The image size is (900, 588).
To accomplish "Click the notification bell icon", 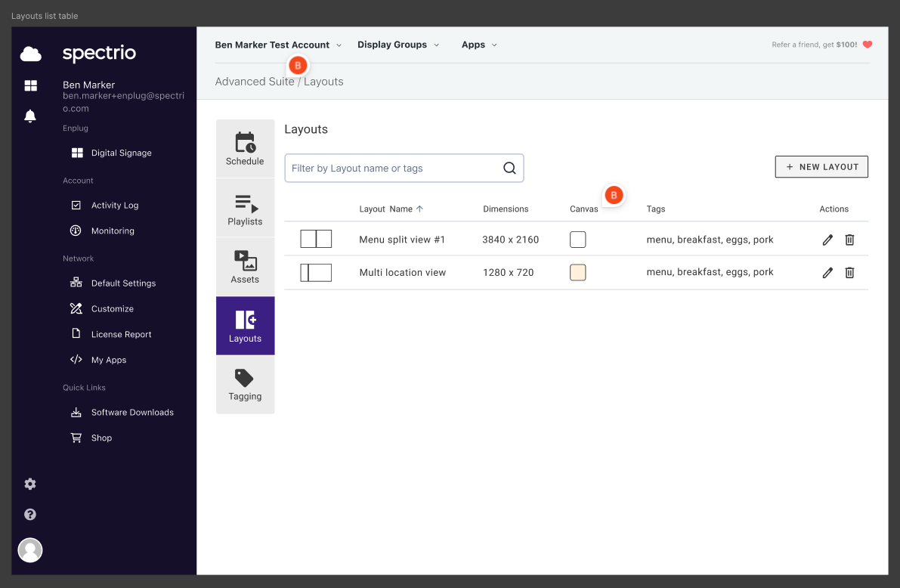I will pos(30,116).
